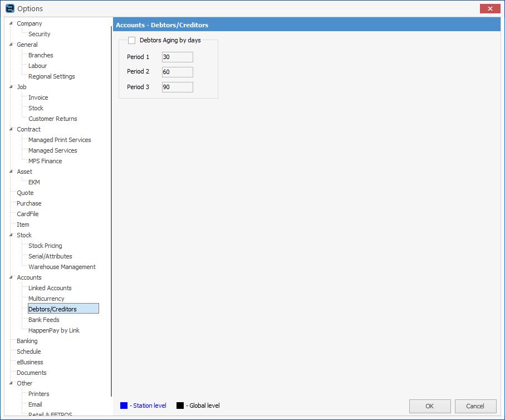Open Customer Returns options
Screen dimensions: 505x420
tap(53, 119)
